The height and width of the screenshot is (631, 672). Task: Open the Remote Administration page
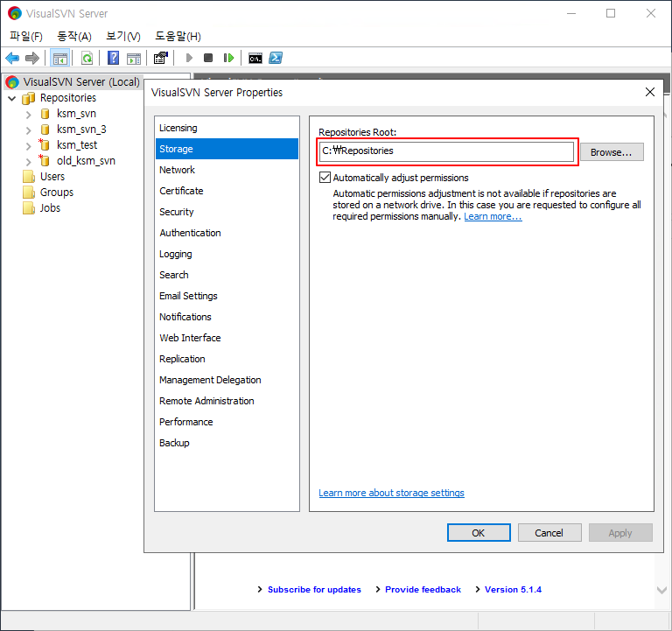pos(227,401)
